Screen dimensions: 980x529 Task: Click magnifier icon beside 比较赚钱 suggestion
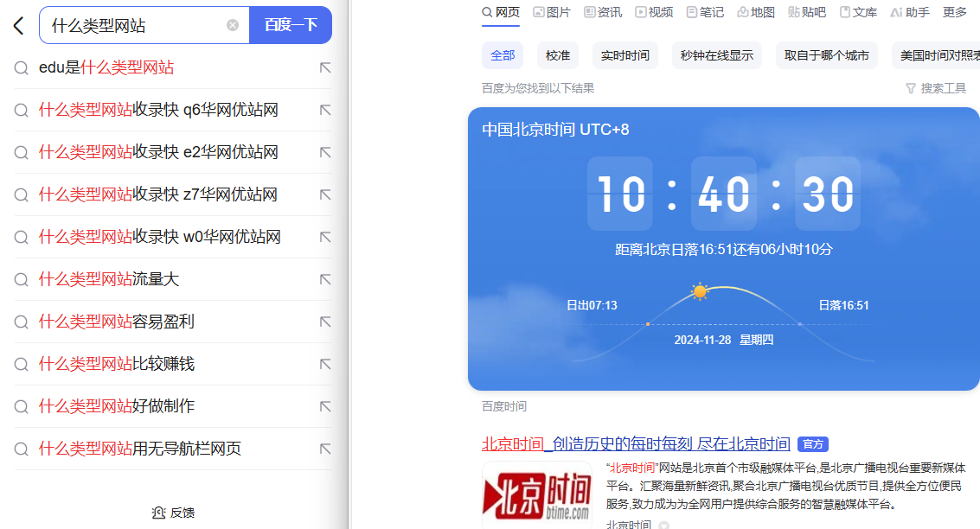22,365
